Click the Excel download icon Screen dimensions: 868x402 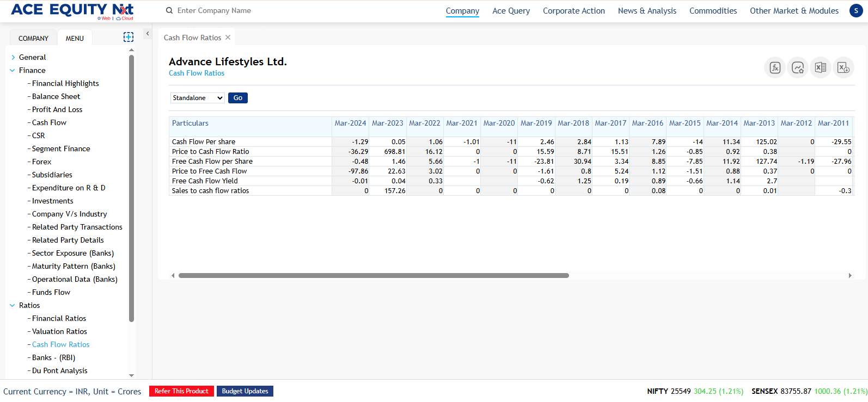(x=843, y=67)
